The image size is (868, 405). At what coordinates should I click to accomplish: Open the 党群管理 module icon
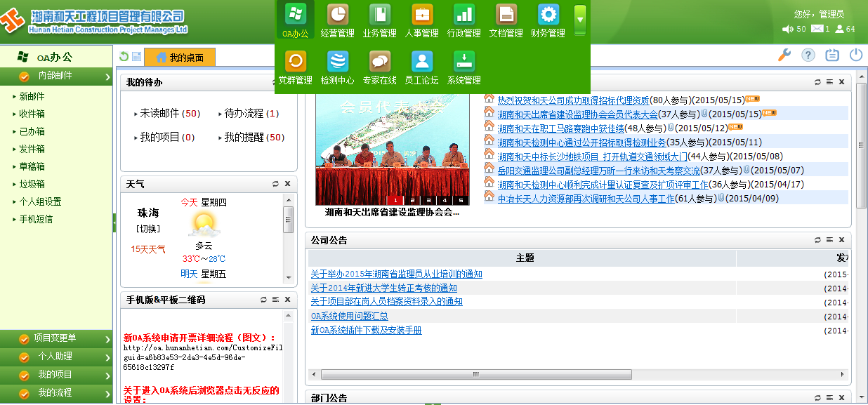point(295,62)
